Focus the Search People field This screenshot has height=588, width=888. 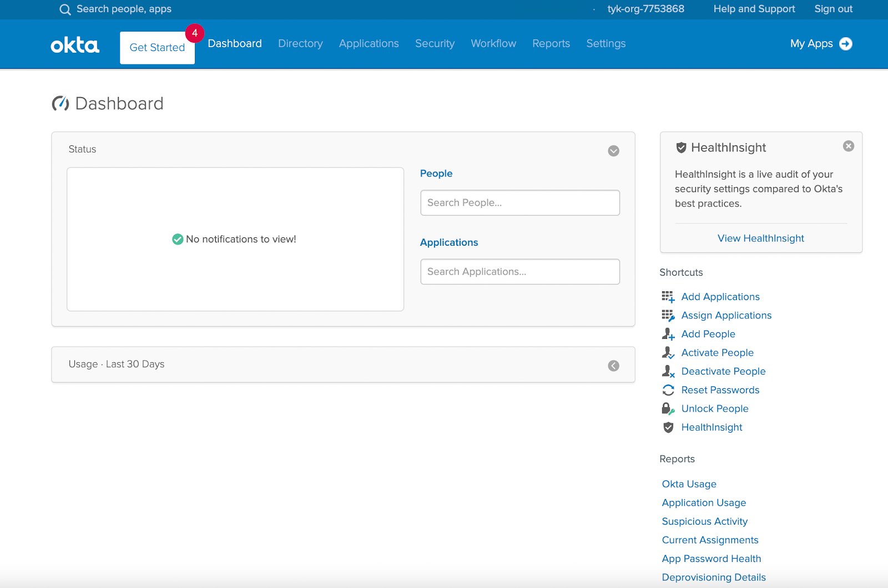[x=520, y=203]
